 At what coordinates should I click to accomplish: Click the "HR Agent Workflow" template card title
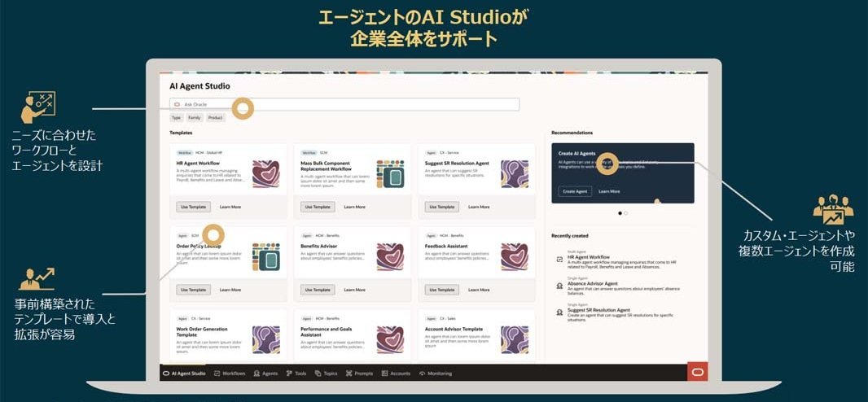tap(198, 164)
